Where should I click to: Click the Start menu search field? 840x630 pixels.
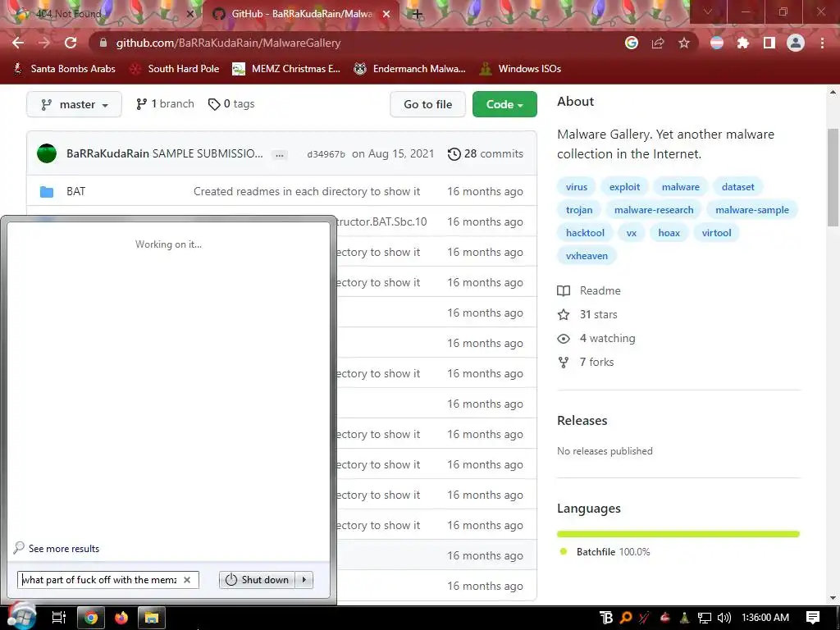point(108,580)
